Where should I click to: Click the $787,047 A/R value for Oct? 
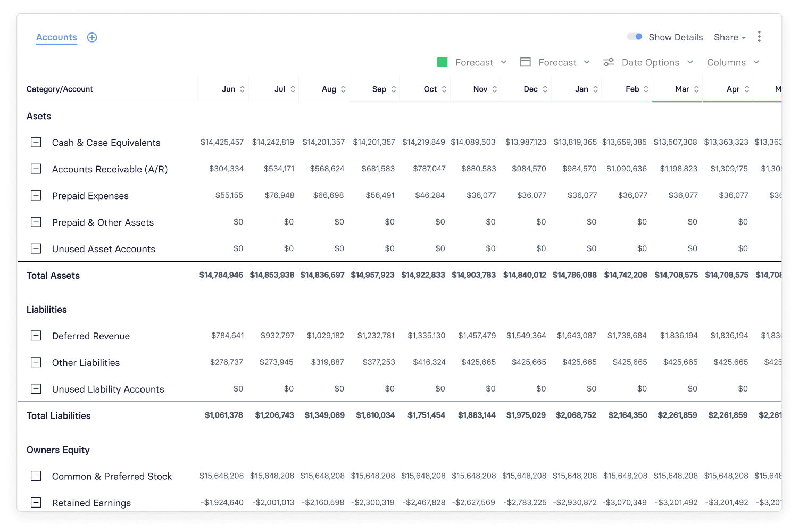429,169
